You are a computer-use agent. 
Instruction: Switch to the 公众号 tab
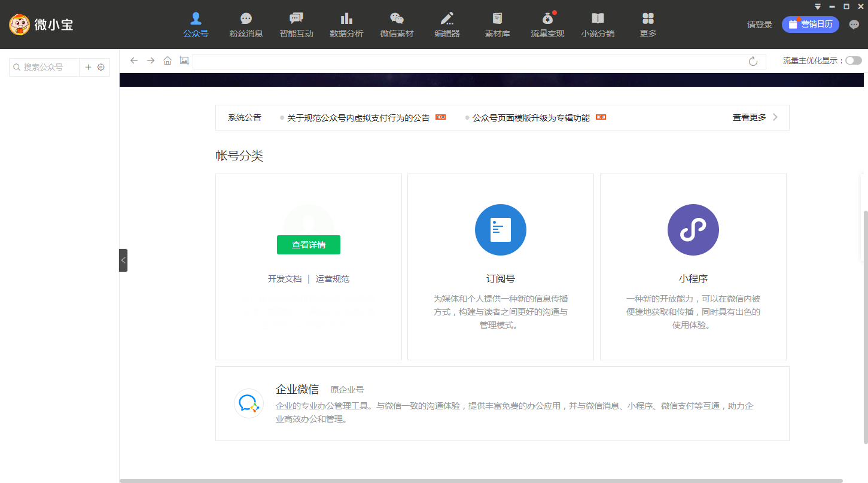196,25
